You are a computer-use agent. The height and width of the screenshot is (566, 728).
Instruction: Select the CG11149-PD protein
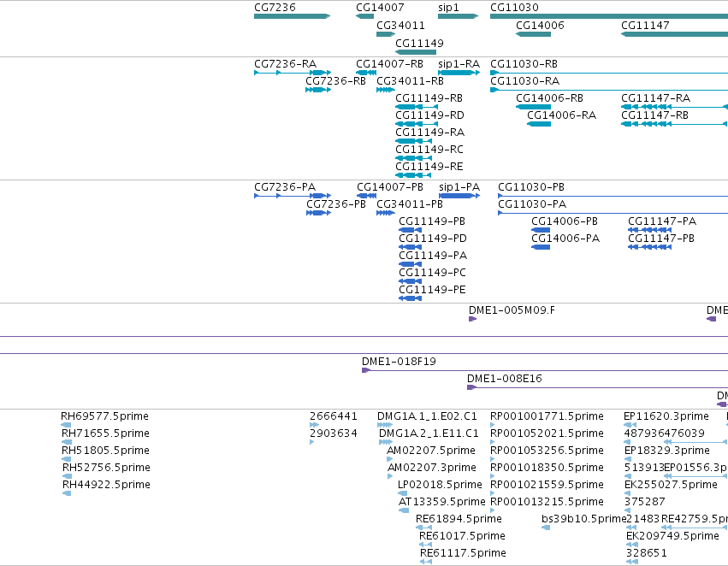click(x=410, y=247)
